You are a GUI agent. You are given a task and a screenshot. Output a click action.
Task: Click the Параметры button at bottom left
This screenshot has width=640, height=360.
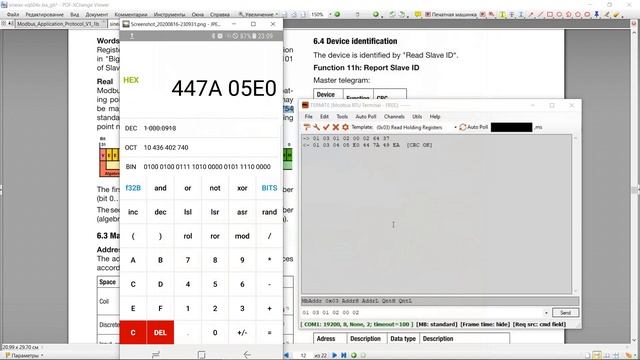pyautogui.click(x=24, y=356)
